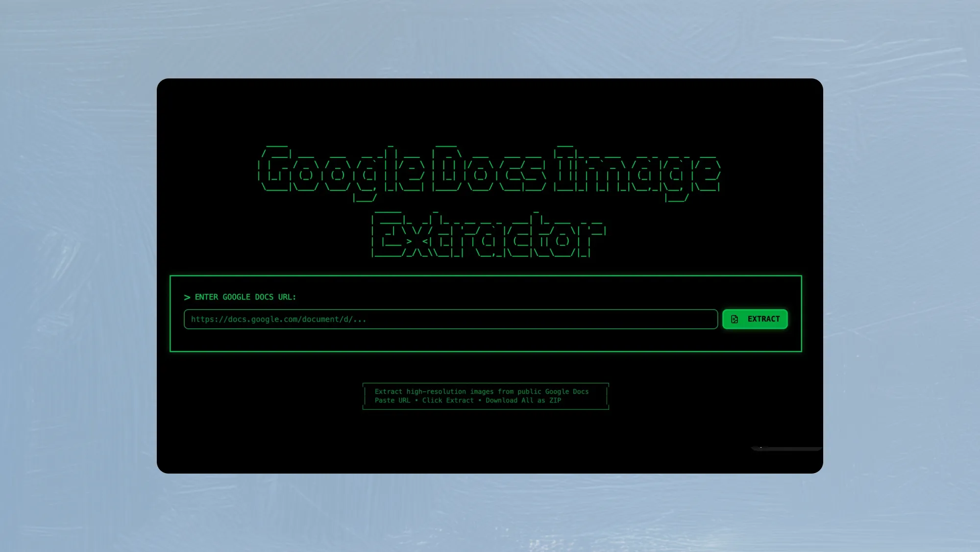Viewport: 980px width, 552px height.
Task: Click the green EXTRACT button
Action: pyautogui.click(x=755, y=319)
